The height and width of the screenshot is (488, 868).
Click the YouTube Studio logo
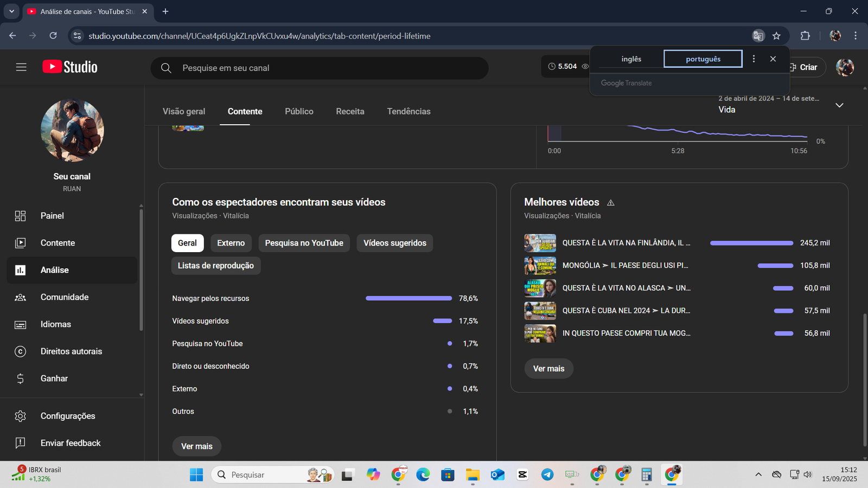click(x=70, y=67)
